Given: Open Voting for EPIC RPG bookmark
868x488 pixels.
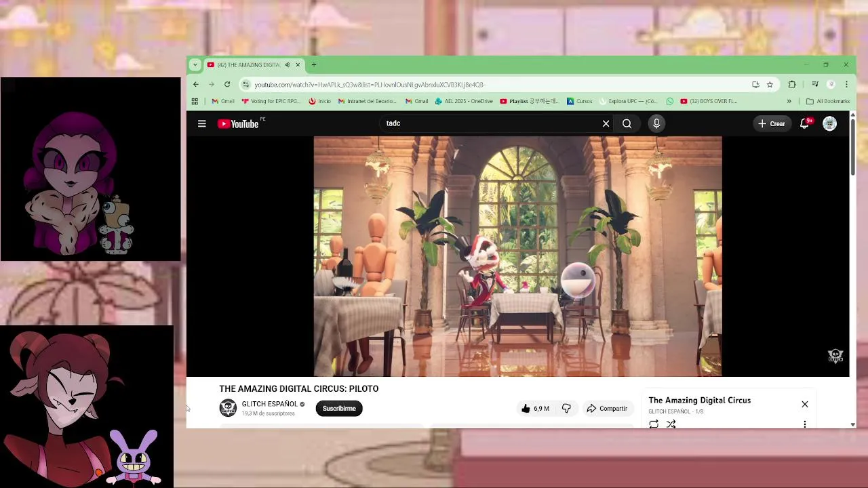Looking at the screenshot, I should click(271, 102).
